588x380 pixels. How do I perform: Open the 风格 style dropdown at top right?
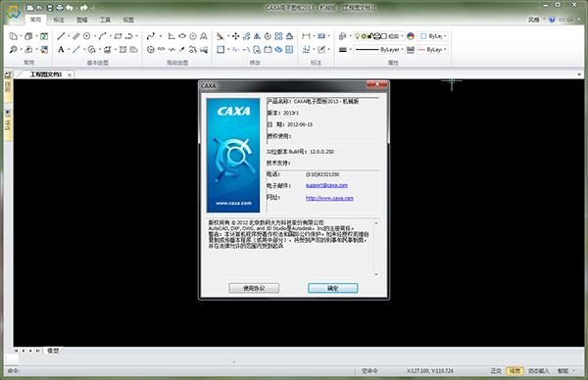point(536,20)
